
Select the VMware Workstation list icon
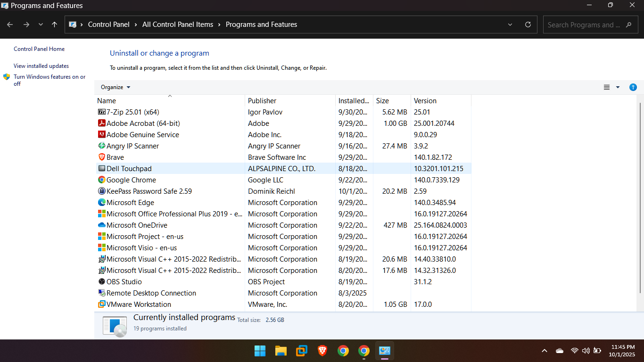[102, 304]
